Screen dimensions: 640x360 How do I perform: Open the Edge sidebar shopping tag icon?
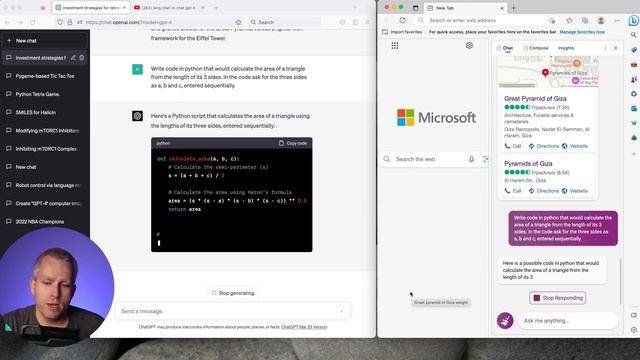(x=633, y=50)
